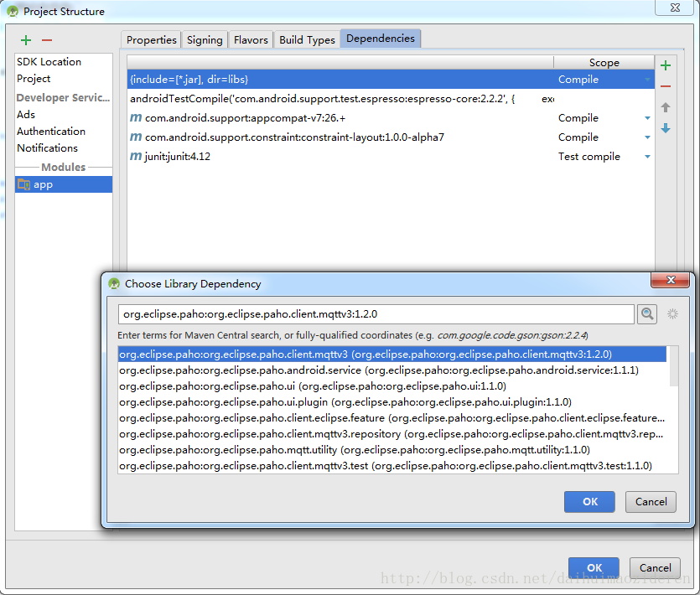
Task: Select the paho.mqtt.utility:1.1.0 search result
Action: click(x=392, y=450)
